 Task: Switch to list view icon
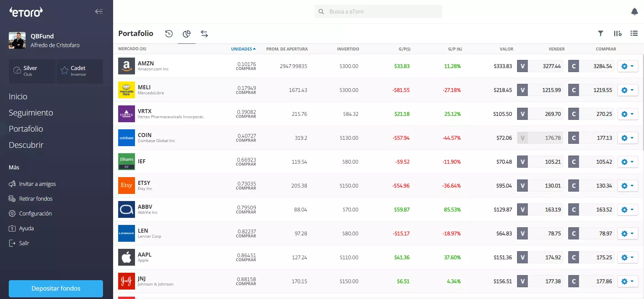coord(634,33)
